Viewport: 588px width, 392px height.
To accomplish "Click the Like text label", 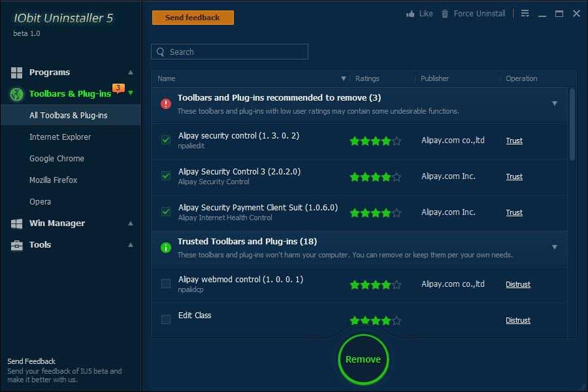I will point(425,14).
